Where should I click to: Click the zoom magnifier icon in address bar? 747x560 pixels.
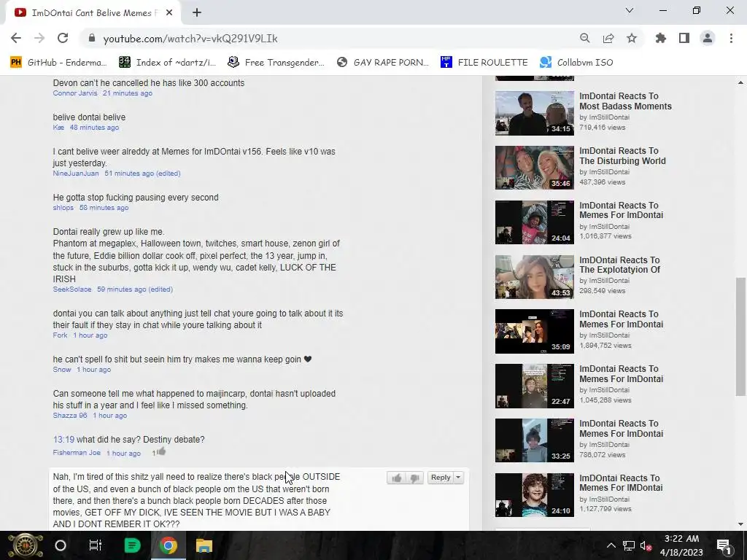click(x=585, y=38)
